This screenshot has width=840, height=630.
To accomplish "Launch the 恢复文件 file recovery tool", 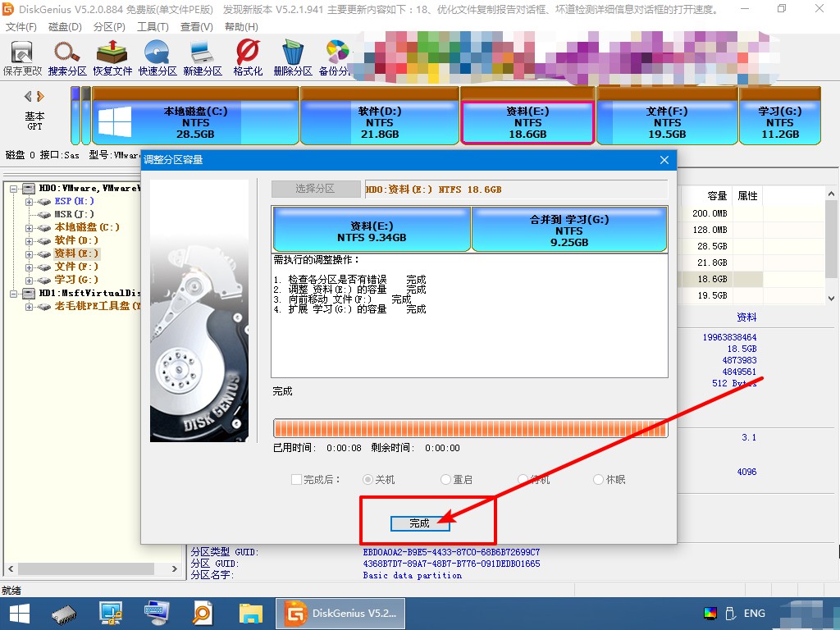I will pyautogui.click(x=112, y=58).
